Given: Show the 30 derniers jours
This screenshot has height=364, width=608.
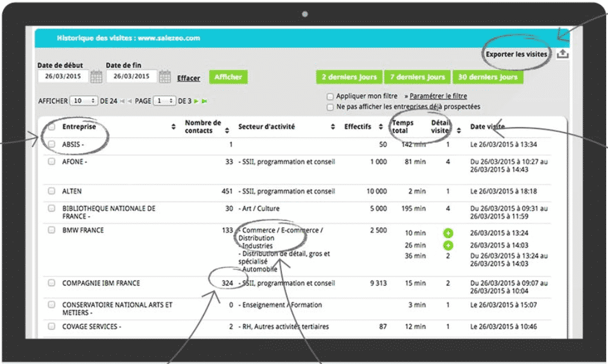Looking at the screenshot, I should point(488,77).
